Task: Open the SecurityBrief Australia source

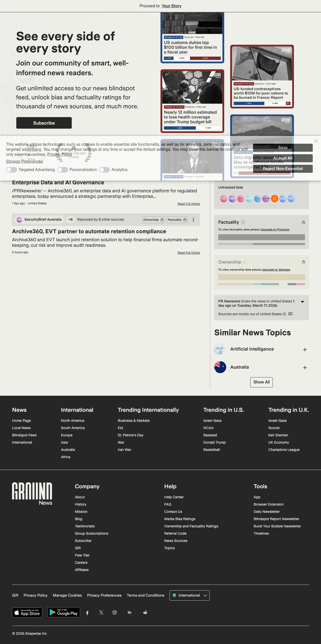Action: click(x=39, y=220)
